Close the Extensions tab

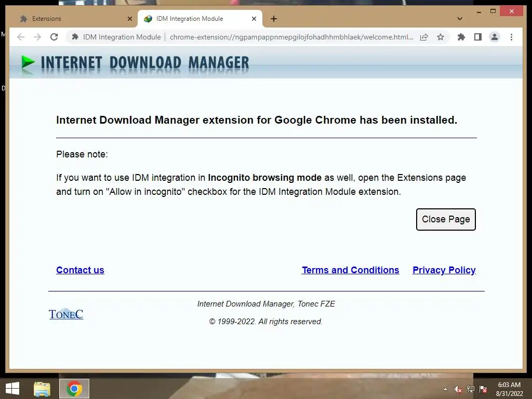[x=129, y=19]
